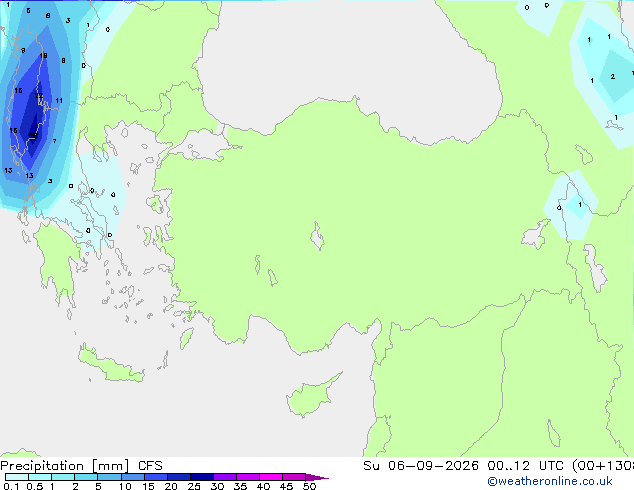Click the '35' legend scale label

(x=240, y=486)
